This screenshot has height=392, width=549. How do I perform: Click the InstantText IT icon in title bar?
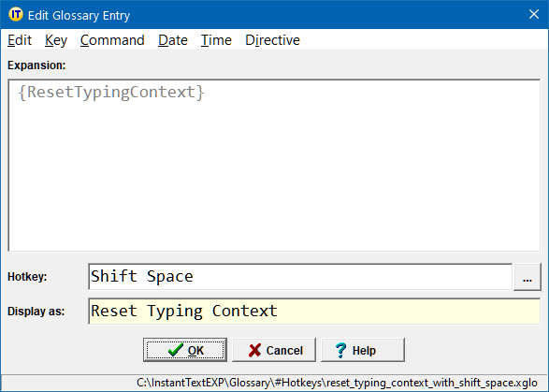click(x=15, y=15)
